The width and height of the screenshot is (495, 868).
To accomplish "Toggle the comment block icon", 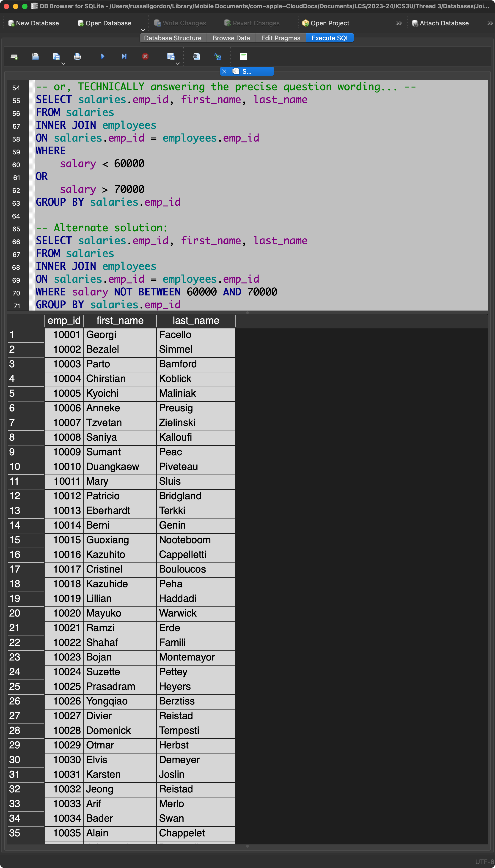I will click(243, 56).
